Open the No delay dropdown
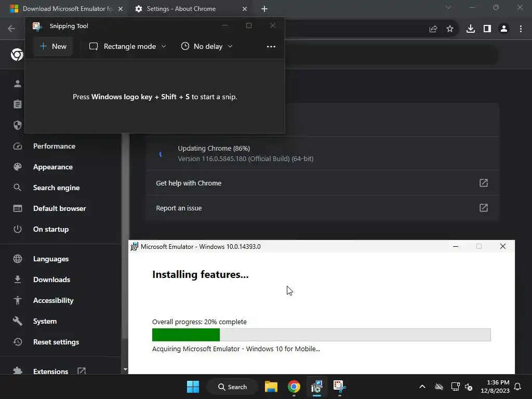 click(x=207, y=46)
